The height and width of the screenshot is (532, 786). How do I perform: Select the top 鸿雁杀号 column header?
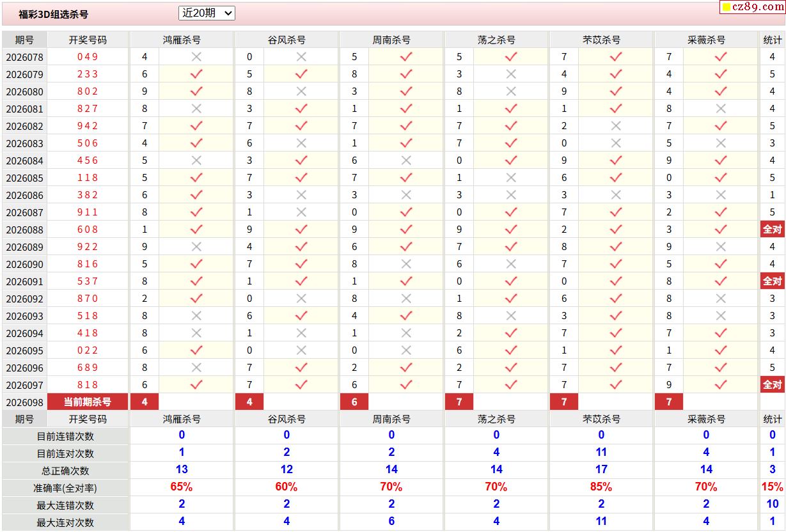click(x=182, y=40)
